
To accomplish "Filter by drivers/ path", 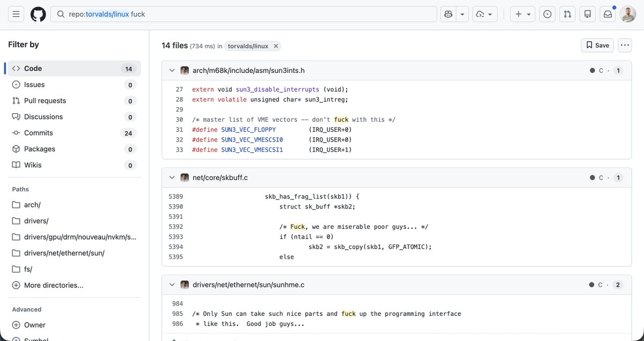I will (x=74, y=221).
